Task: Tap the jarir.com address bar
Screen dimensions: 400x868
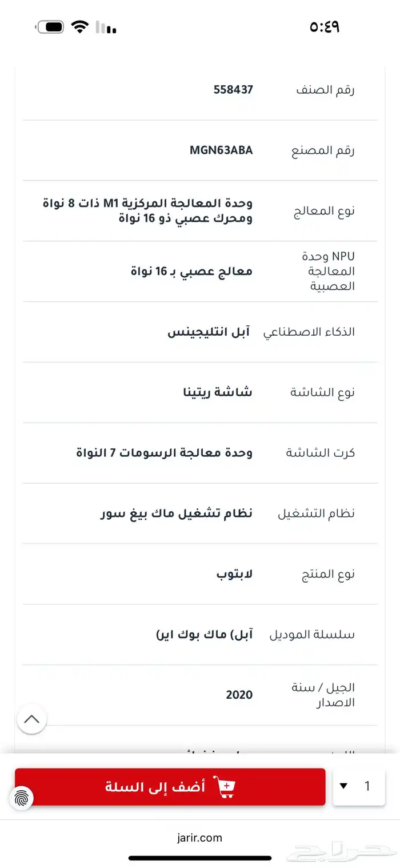Action: point(199,838)
